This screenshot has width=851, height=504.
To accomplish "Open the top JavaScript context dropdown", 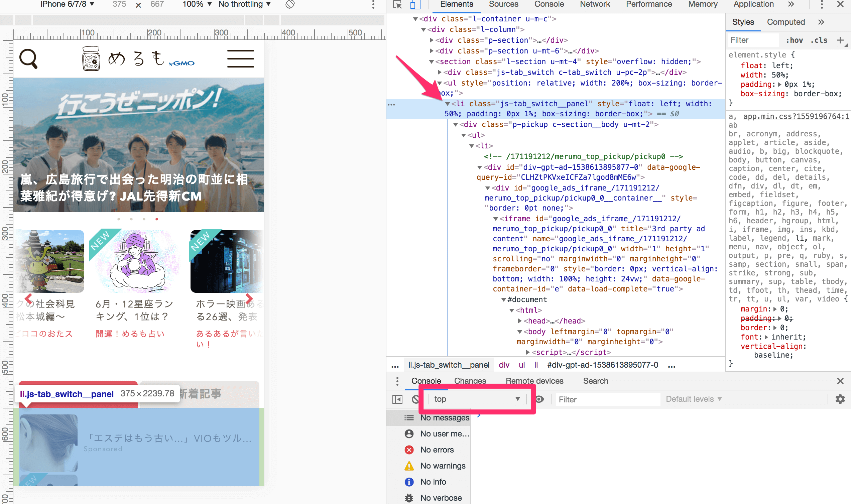I will point(476,399).
